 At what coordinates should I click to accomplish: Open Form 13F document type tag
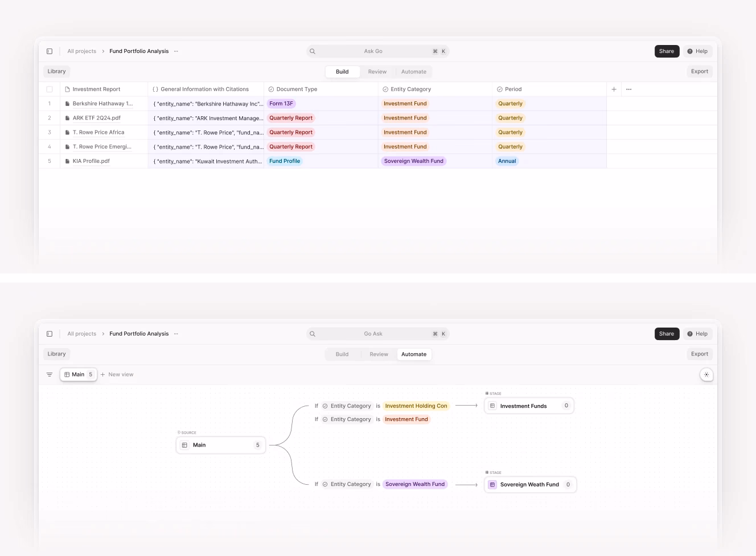[x=281, y=104]
